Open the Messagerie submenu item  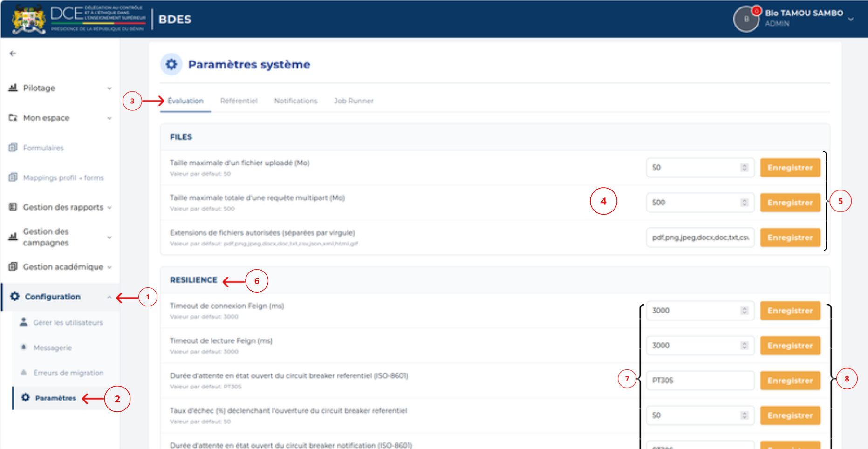53,347
